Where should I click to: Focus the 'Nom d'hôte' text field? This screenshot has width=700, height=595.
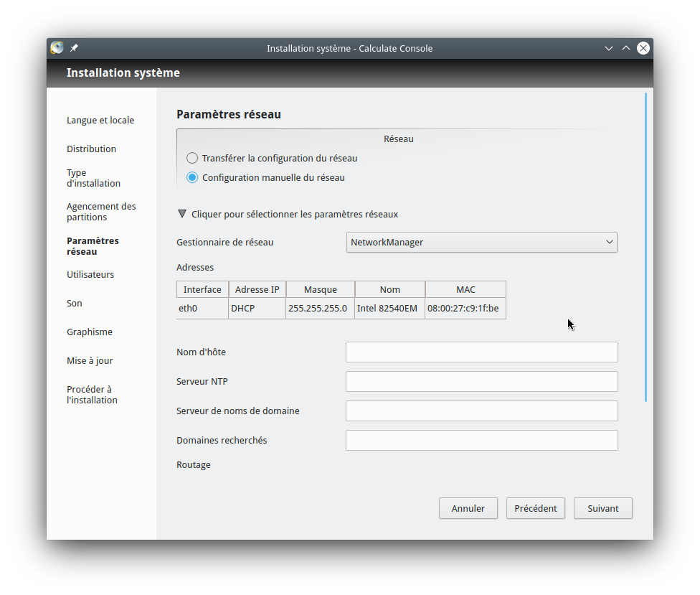point(481,352)
